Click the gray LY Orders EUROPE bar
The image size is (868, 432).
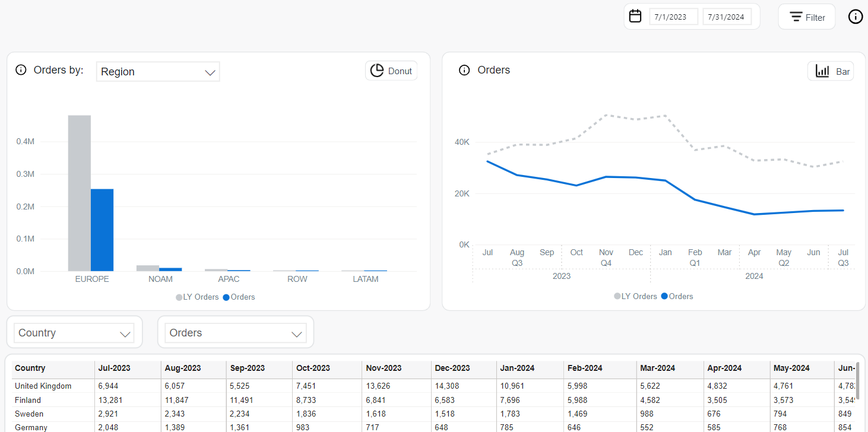80,193
